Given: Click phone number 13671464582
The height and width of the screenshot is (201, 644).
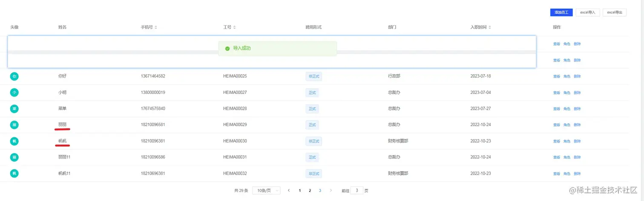Looking at the screenshot, I should [x=153, y=76].
